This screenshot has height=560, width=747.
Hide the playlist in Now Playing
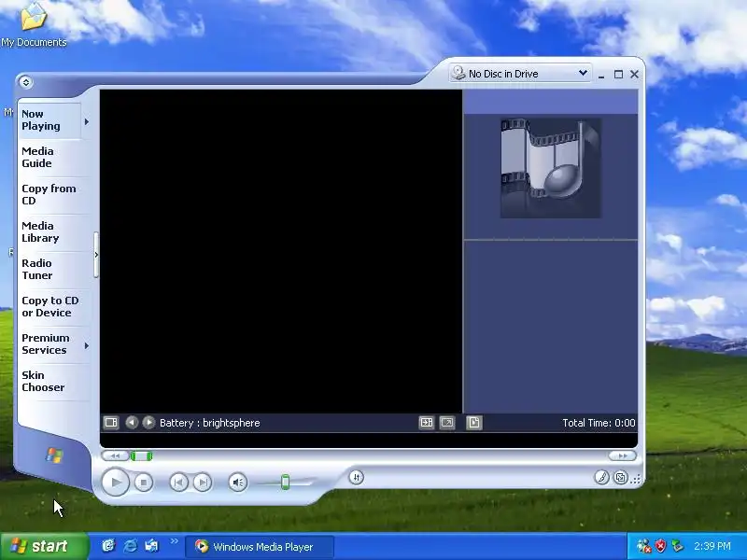[474, 423]
